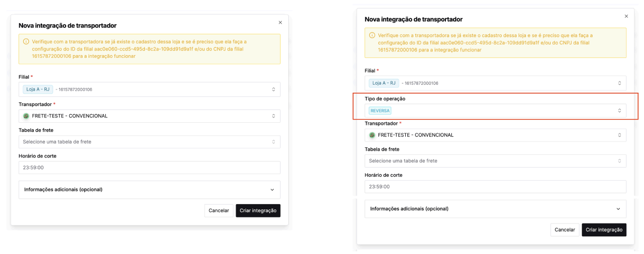Click the FRETE-TESTE carrier logo in left dialog
Screen dimensions: 644x254
click(26, 116)
